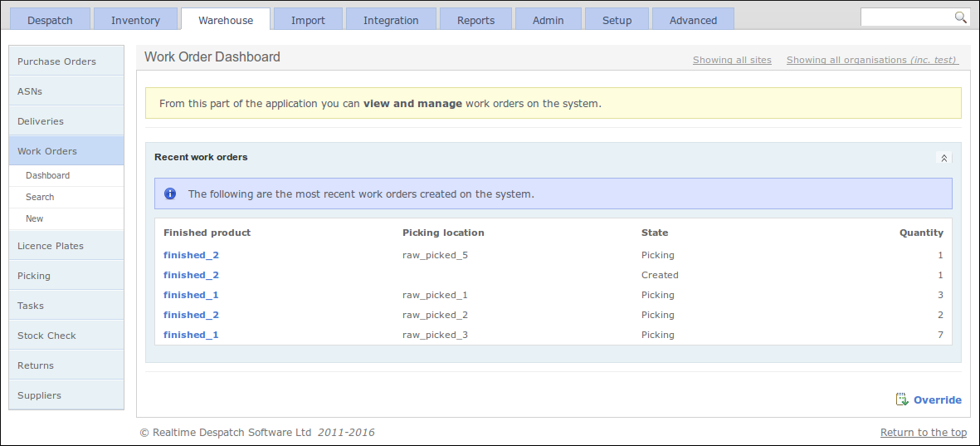This screenshot has width=980, height=446.
Task: Go to the Reports tab
Action: 475,20
